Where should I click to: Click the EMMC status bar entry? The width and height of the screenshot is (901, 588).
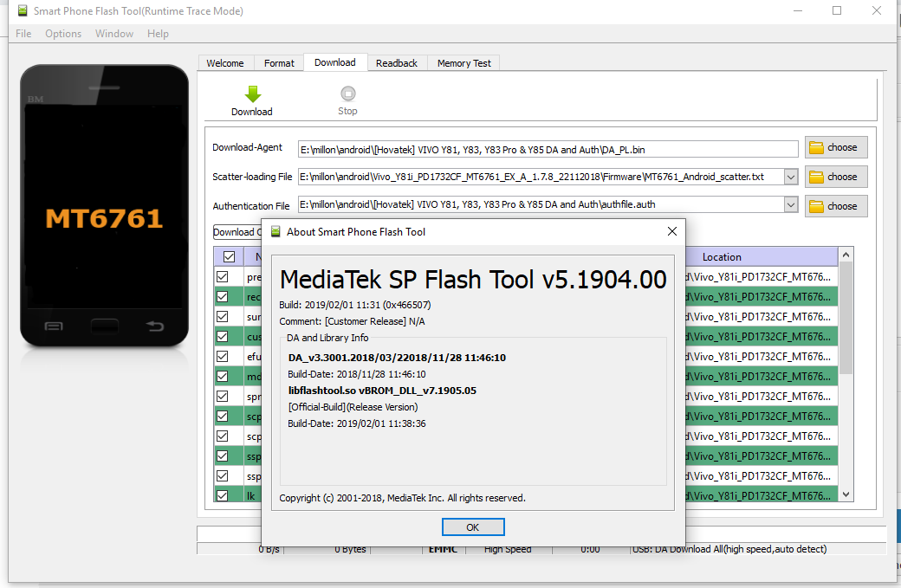coord(443,550)
